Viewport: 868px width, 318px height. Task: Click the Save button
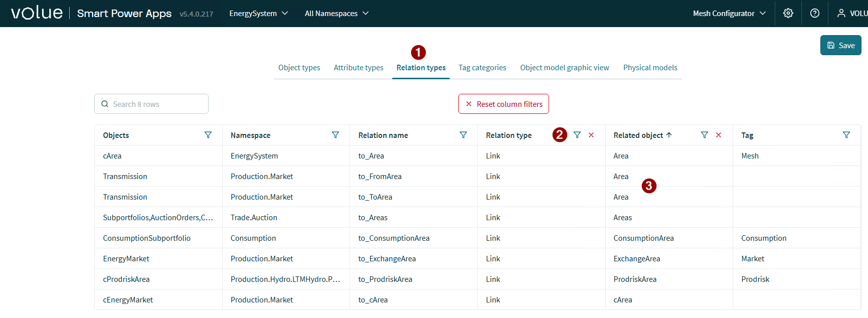click(x=841, y=45)
